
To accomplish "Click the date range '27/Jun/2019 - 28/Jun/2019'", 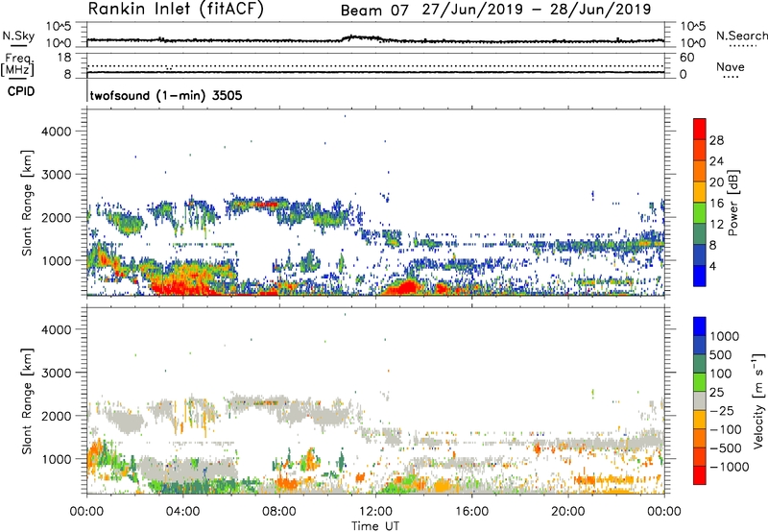I will [x=537, y=10].
